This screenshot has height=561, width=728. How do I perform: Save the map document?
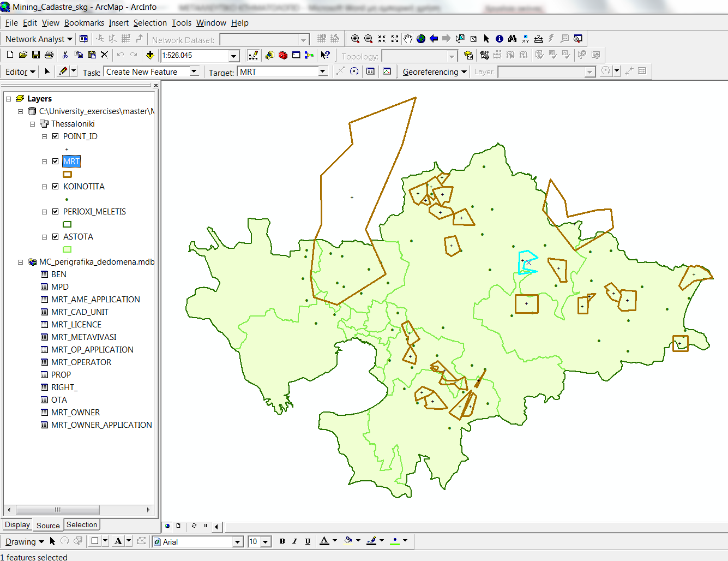pyautogui.click(x=36, y=55)
